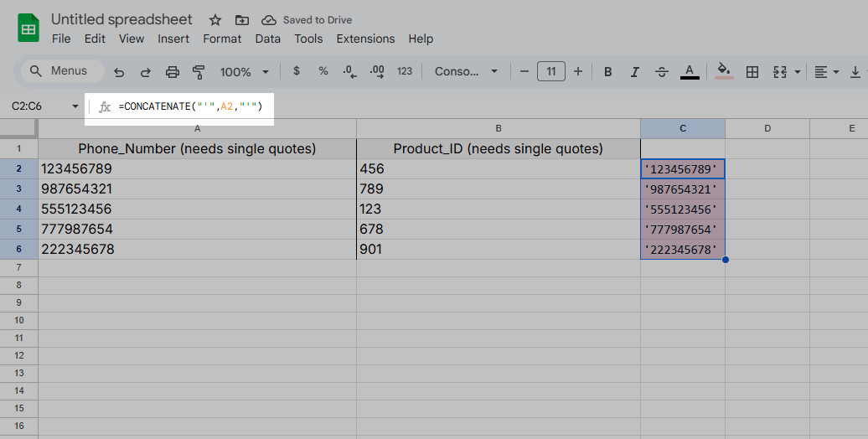Move spreadsheet using the folder icon
This screenshot has height=439, width=868.
(x=242, y=20)
